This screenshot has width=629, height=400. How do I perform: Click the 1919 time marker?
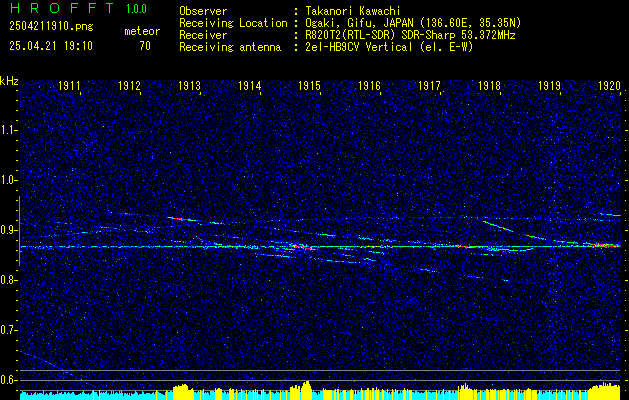549,86
